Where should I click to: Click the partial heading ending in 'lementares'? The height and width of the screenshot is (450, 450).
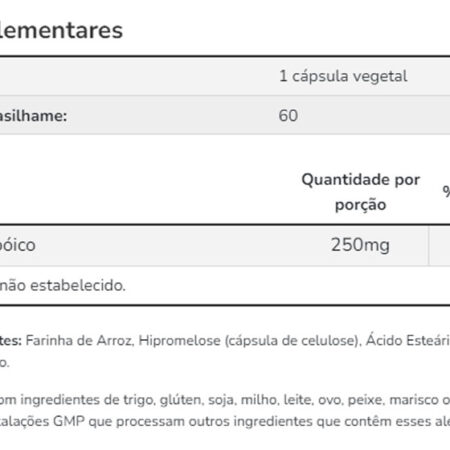[61, 30]
